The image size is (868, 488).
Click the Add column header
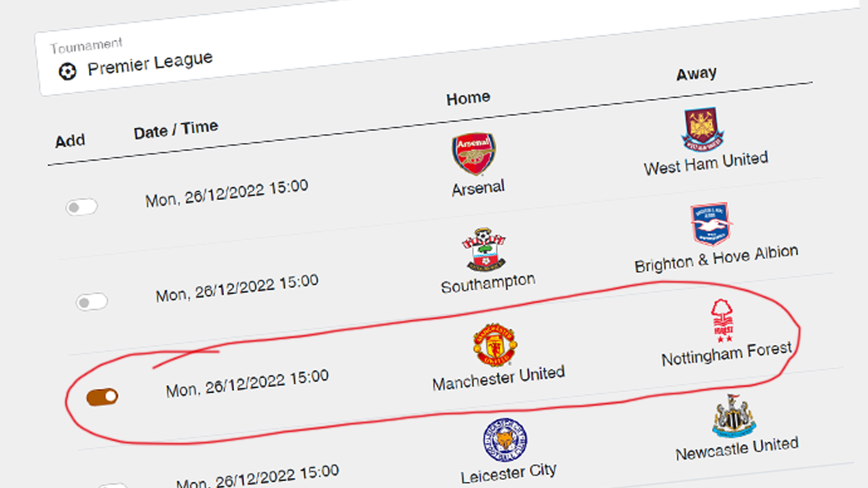click(70, 141)
